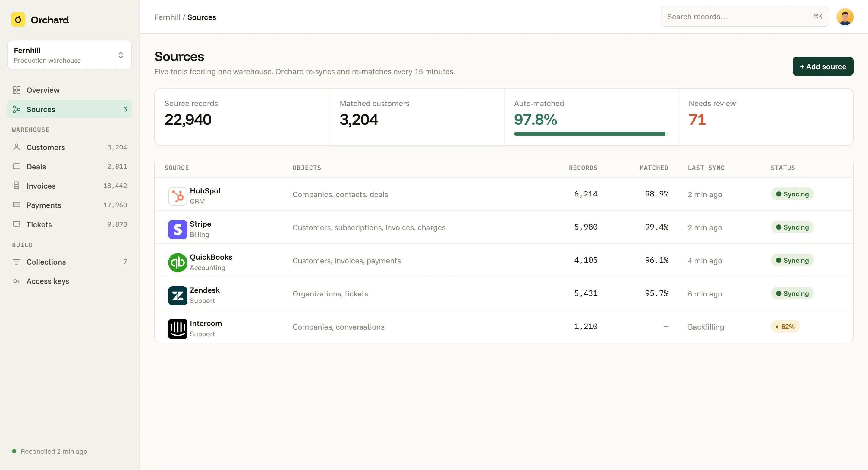This screenshot has height=470, width=868.
Task: Expand the Fernhill workspace switcher
Action: pos(69,55)
